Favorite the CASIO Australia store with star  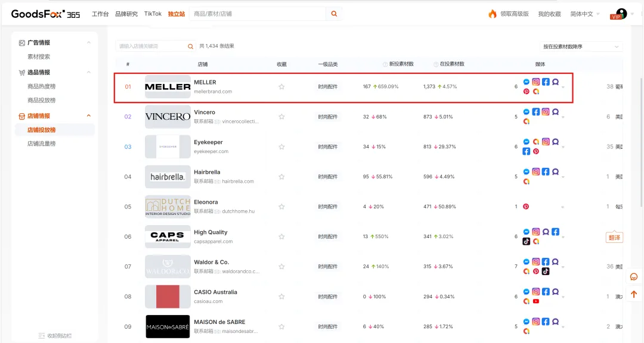coord(281,296)
